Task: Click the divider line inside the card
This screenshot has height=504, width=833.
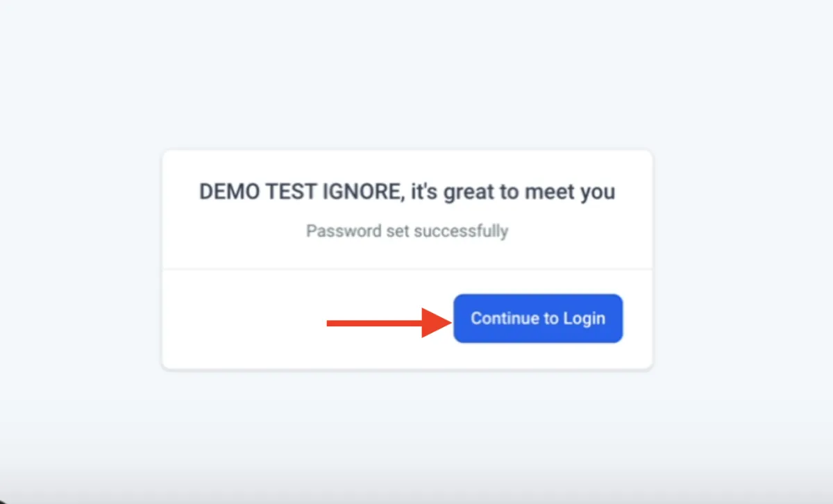Action: click(x=407, y=269)
